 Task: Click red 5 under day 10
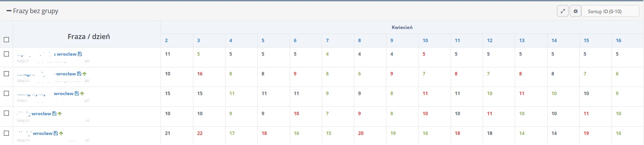(424, 54)
